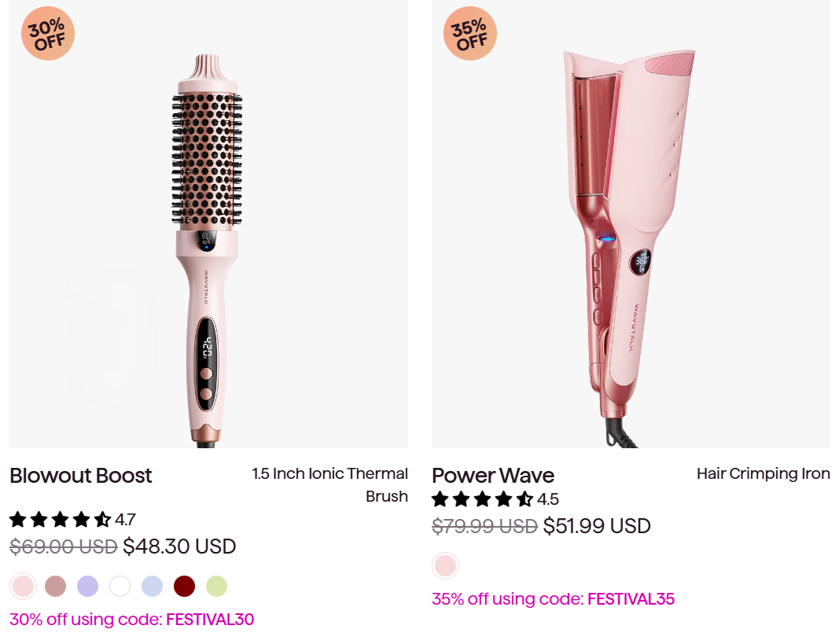Click the 30% OFF badge icon
This screenshot has height=644, width=839.
coord(47,33)
